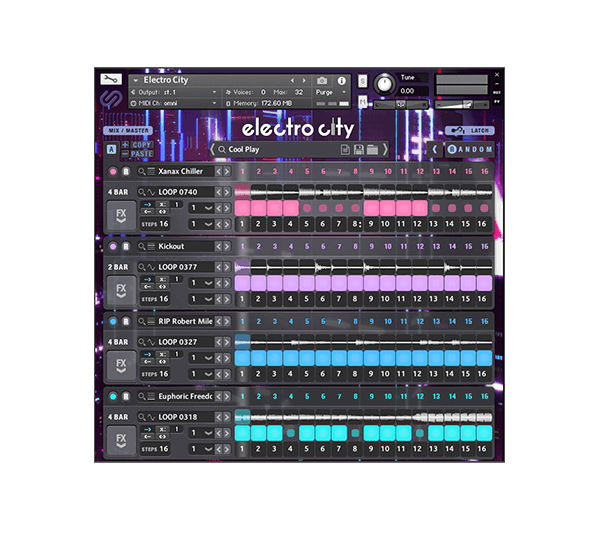Adjust the Tune knob
This screenshot has height=543, width=600.
pyautogui.click(x=384, y=84)
